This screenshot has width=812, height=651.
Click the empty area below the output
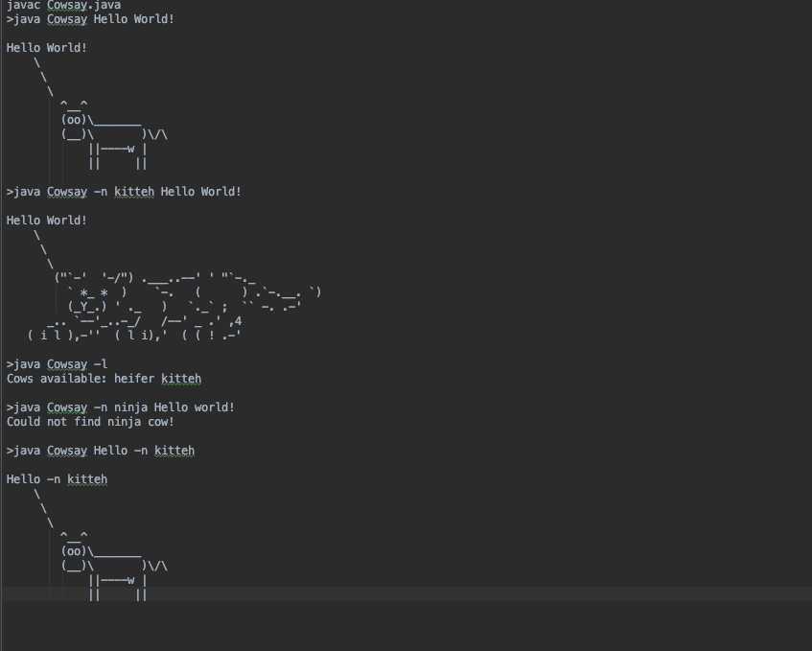407,626
